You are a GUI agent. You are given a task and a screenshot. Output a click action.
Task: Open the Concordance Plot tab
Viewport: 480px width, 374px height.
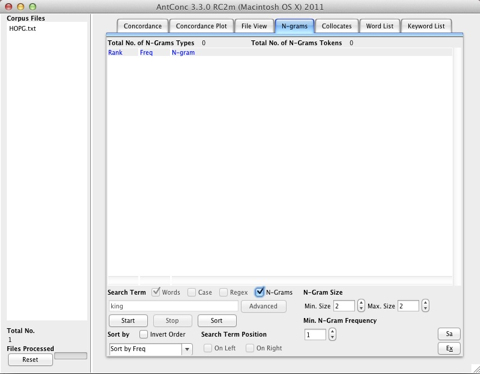pos(201,26)
